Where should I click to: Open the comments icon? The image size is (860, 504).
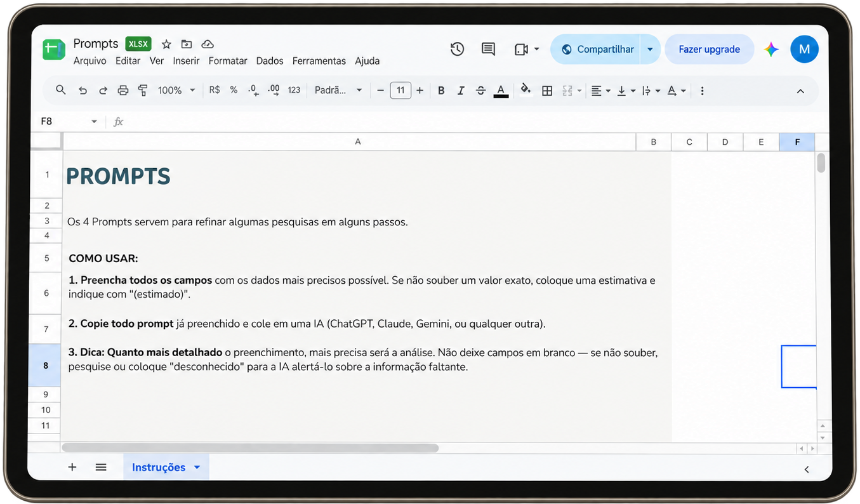pyautogui.click(x=488, y=49)
